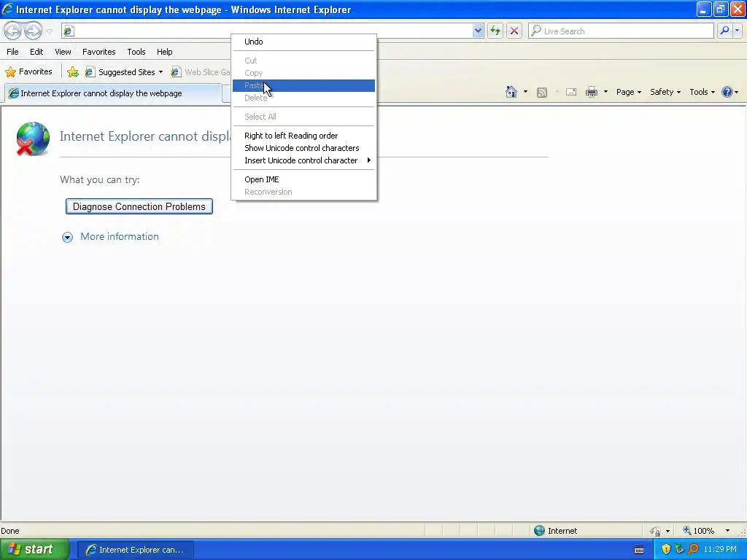Click Internet Explorer taskbar button
This screenshot has width=747, height=560.
pos(135,550)
